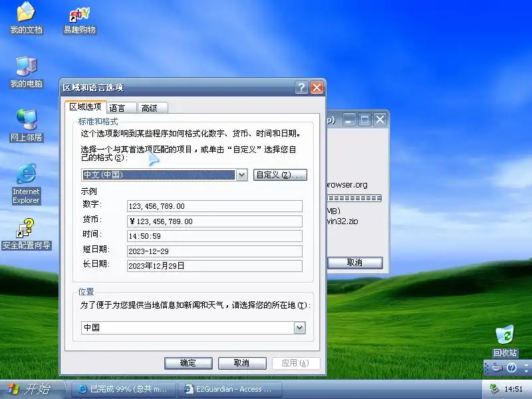Select the Internet Explorer desktop icon

point(26,184)
